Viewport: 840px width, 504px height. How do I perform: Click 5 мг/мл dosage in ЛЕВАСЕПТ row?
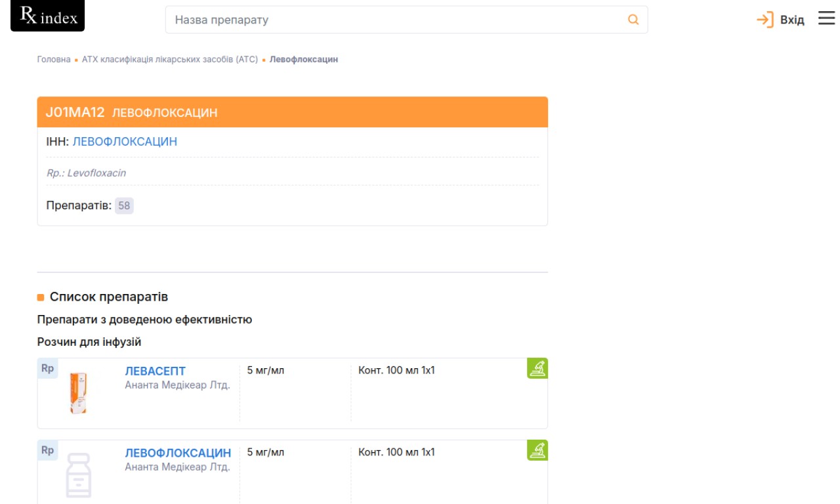pyautogui.click(x=266, y=370)
